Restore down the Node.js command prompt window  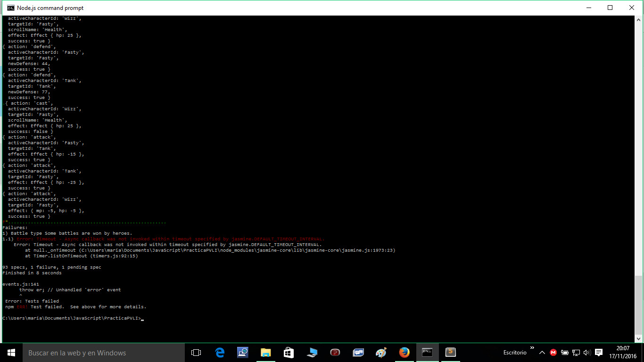point(610,8)
